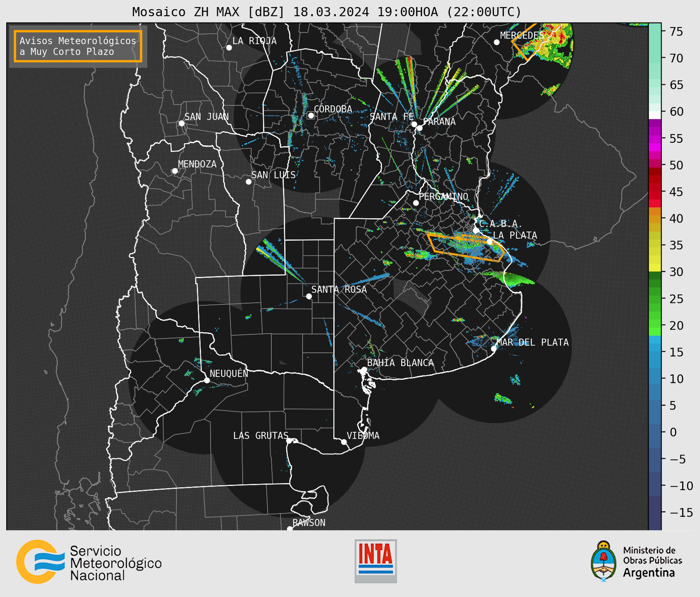Screen dimensions: 700x597
Task: Click the Rawson city marker dot
Action: (x=290, y=528)
